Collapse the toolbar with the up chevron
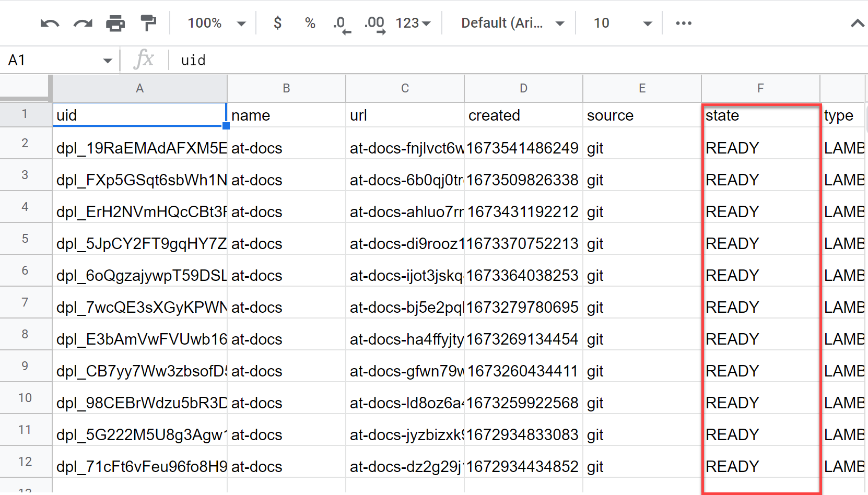The height and width of the screenshot is (495, 868). (x=857, y=23)
